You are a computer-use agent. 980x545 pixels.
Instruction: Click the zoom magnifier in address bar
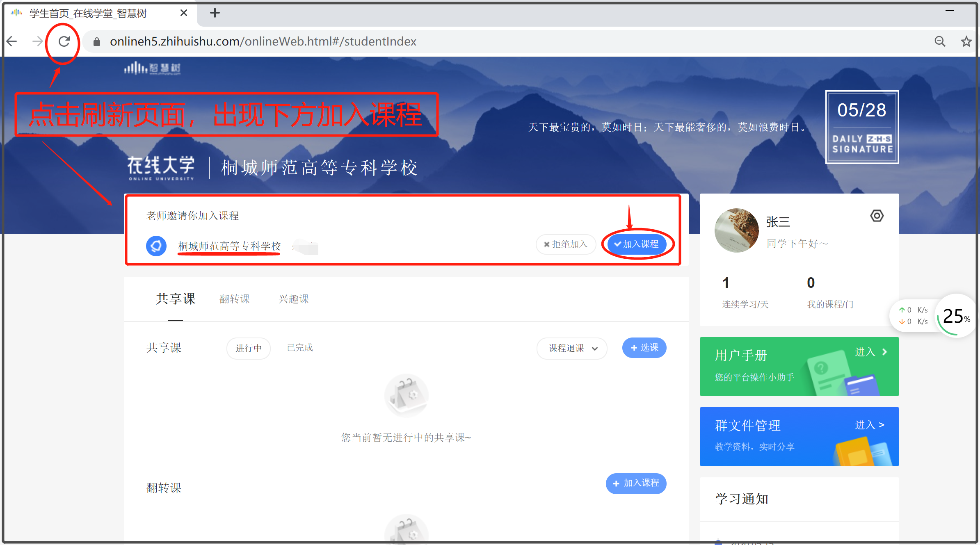click(940, 41)
